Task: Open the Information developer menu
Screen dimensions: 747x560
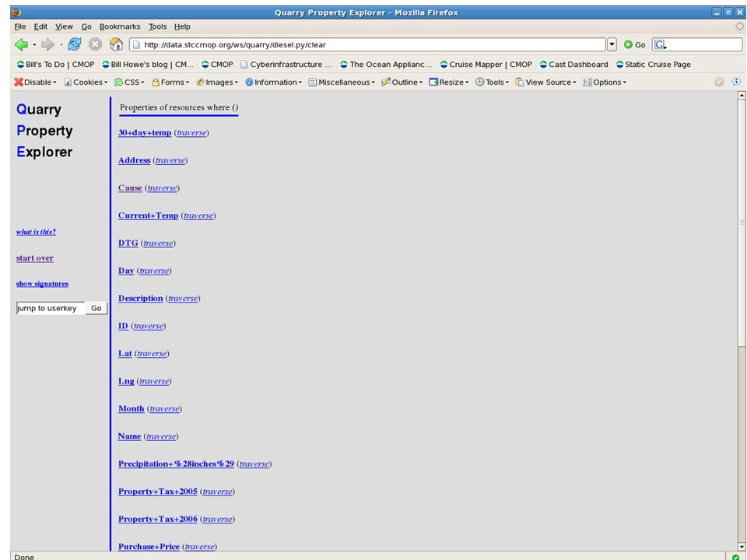Action: 273,82
